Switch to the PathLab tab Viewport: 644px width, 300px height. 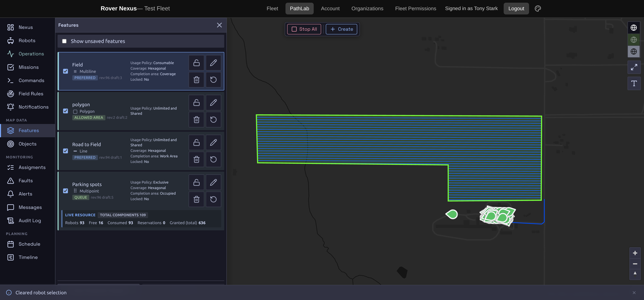coord(299,9)
